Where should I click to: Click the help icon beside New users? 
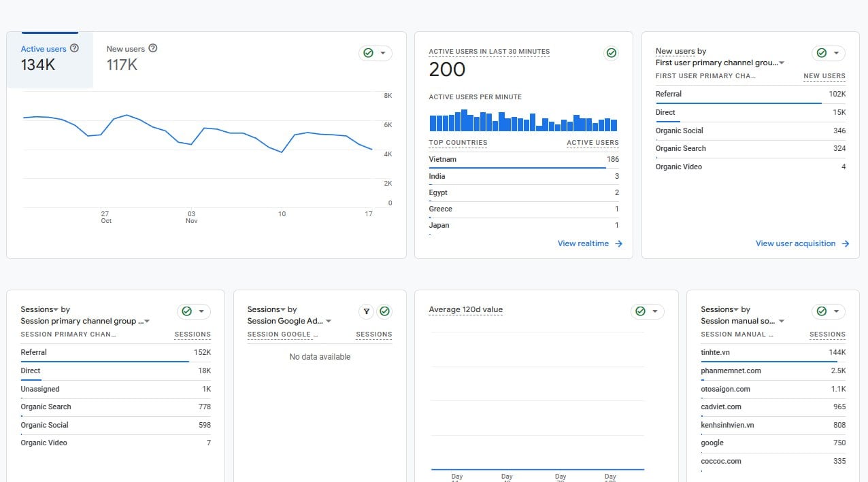coord(153,48)
